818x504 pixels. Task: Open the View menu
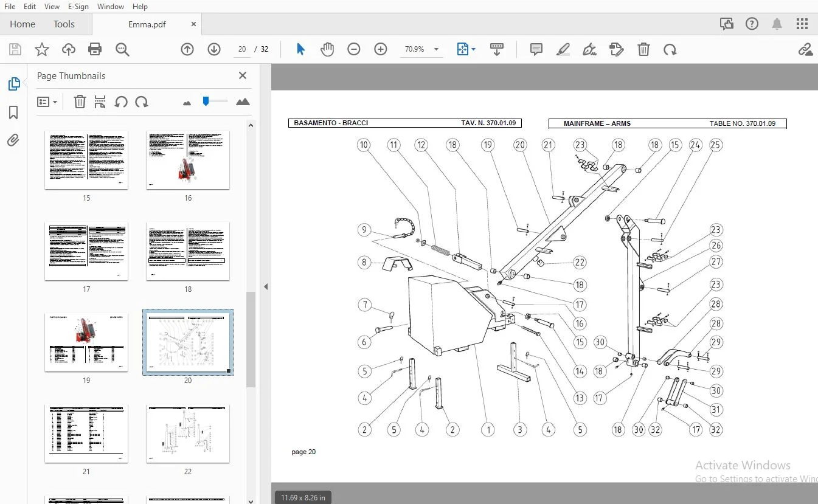tap(52, 6)
